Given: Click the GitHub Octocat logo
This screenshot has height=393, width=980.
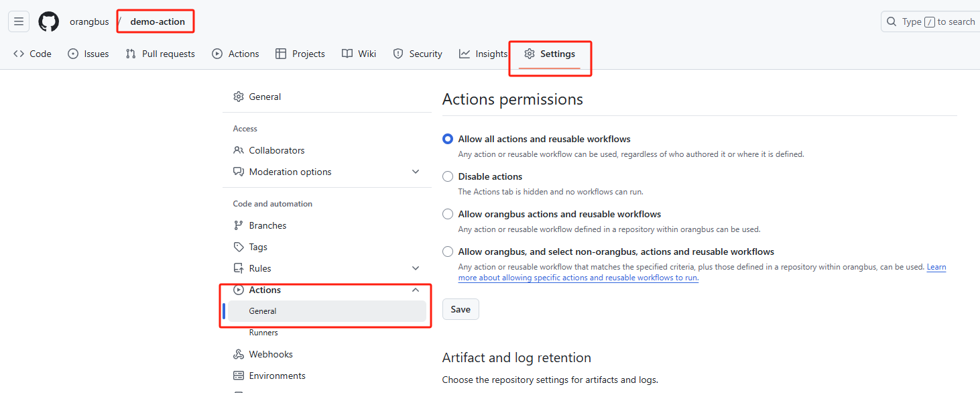Looking at the screenshot, I should 48,21.
